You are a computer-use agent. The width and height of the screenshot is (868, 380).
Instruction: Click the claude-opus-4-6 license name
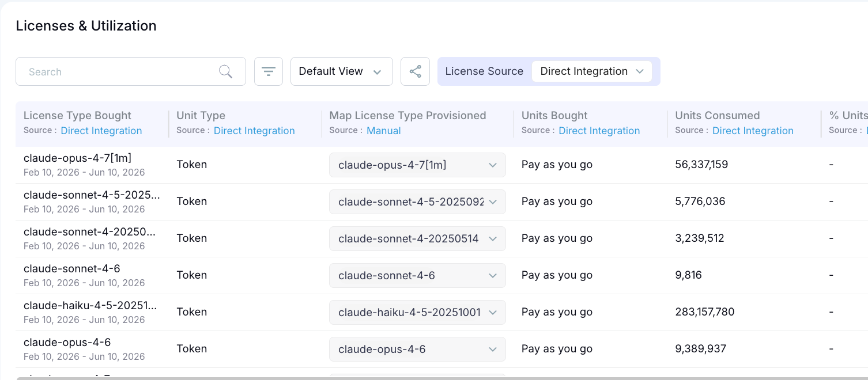[67, 343]
